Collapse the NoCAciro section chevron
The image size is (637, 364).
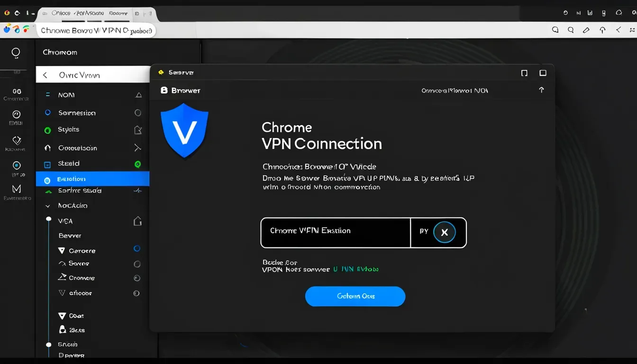click(x=47, y=206)
